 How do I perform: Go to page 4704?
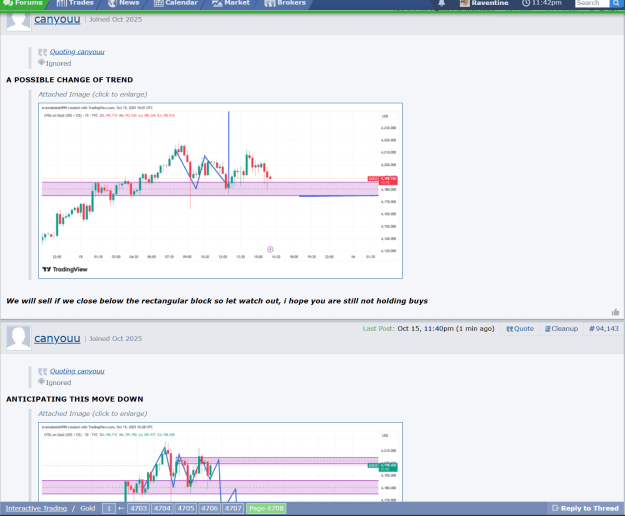162,508
